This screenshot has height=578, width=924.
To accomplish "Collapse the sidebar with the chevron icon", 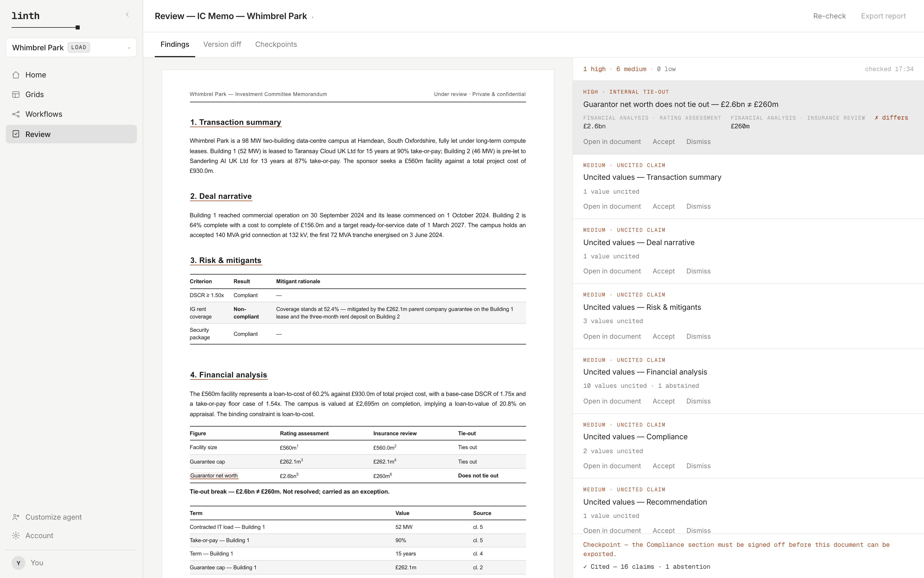I will [x=128, y=15].
